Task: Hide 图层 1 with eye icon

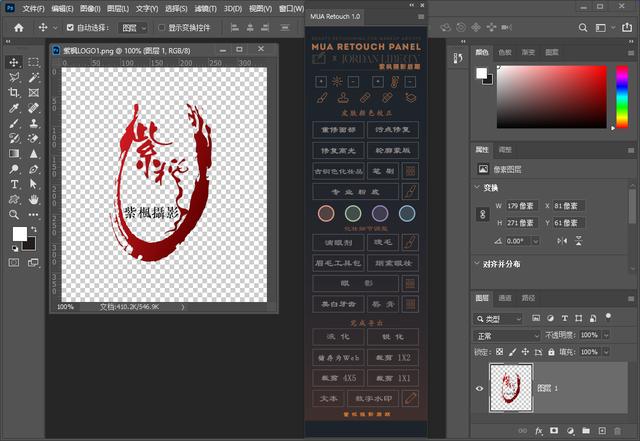Action: click(x=480, y=388)
